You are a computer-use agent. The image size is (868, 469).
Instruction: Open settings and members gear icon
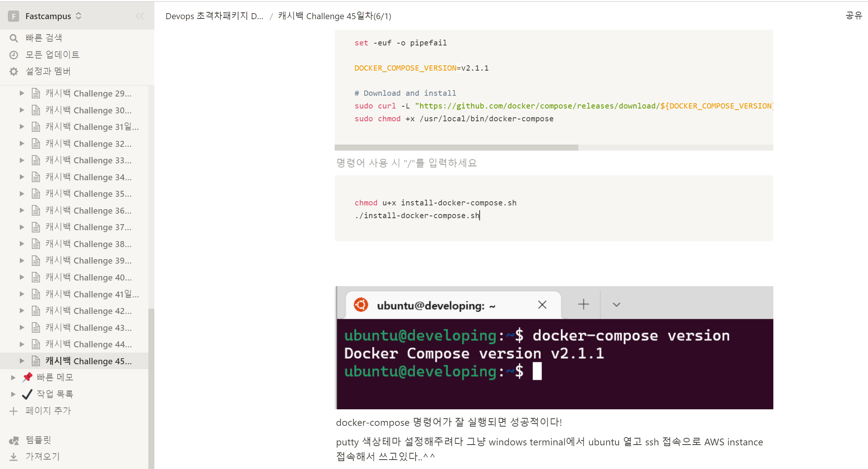(14, 71)
